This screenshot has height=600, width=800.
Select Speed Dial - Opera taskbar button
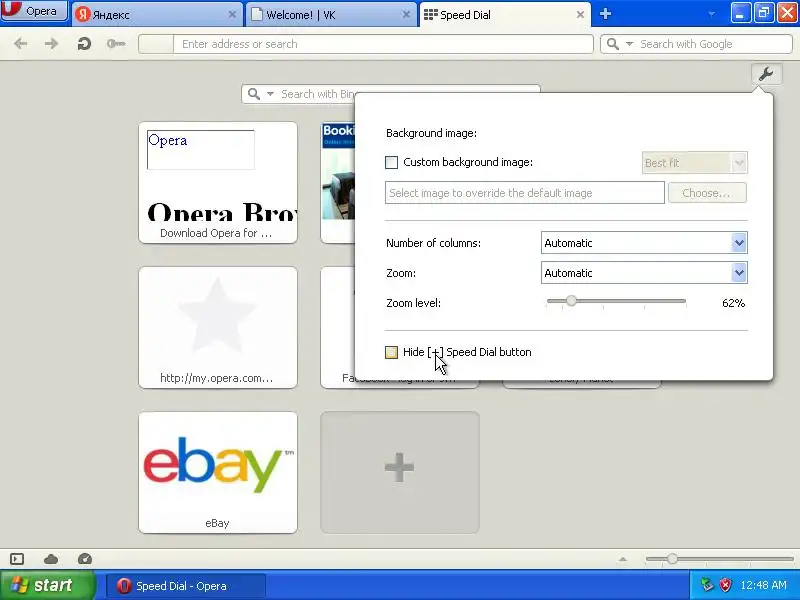(186, 586)
